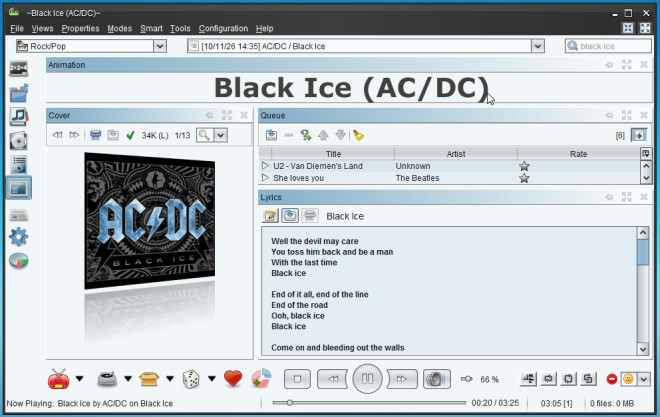
Task: Open the Configuration perspective gear icon
Action: [x=19, y=237]
